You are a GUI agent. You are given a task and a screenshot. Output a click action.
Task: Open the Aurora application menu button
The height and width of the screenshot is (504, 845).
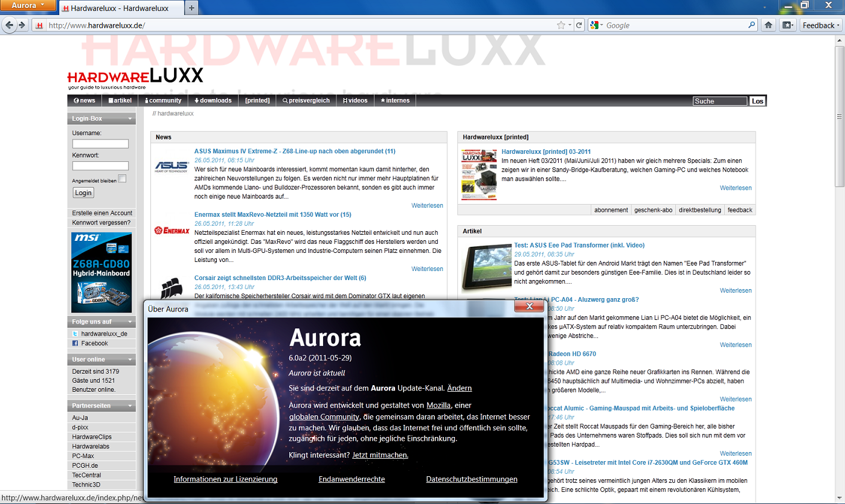coord(29,5)
